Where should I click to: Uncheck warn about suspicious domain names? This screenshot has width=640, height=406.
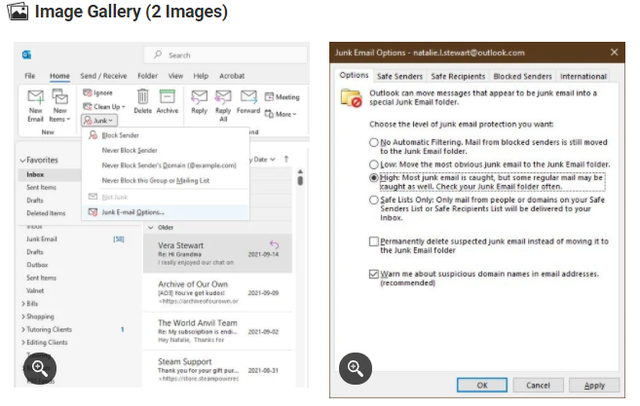coord(373,274)
